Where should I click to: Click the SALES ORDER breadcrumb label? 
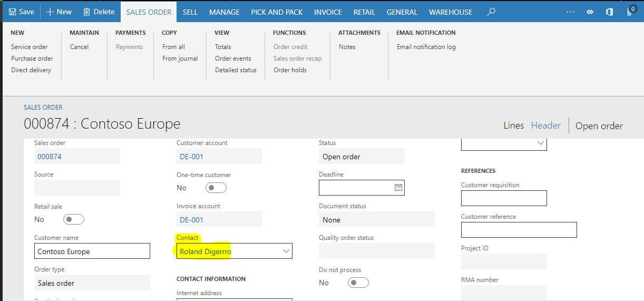pyautogui.click(x=43, y=107)
